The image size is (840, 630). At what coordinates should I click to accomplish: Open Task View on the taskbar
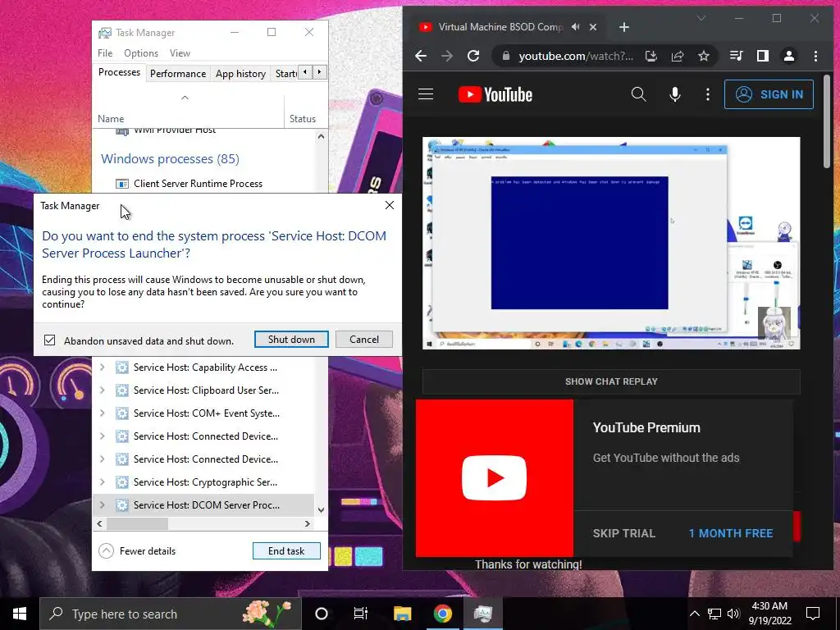click(361, 614)
